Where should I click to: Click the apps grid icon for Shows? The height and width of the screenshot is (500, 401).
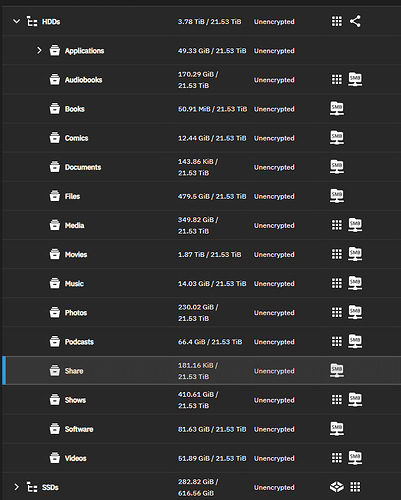(337, 400)
